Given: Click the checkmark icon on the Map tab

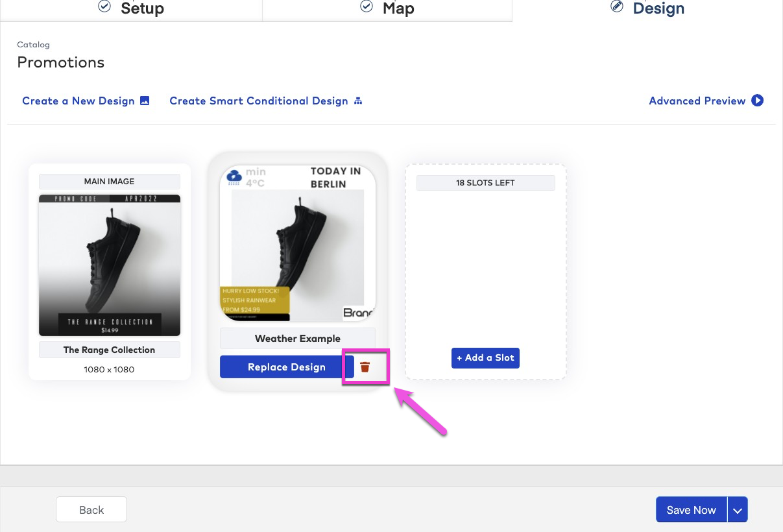Looking at the screenshot, I should [367, 5].
